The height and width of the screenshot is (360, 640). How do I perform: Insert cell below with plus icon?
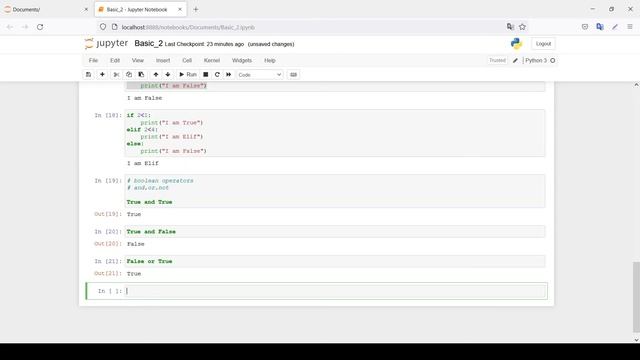point(102,75)
